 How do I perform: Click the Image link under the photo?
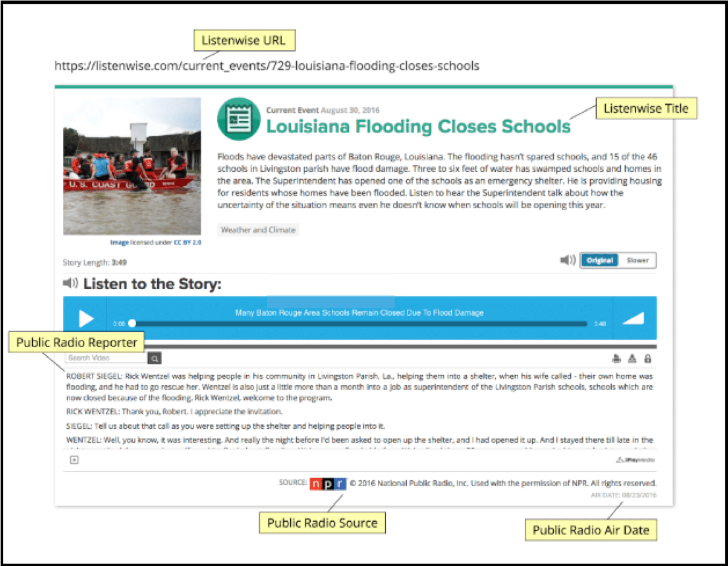coord(119,242)
